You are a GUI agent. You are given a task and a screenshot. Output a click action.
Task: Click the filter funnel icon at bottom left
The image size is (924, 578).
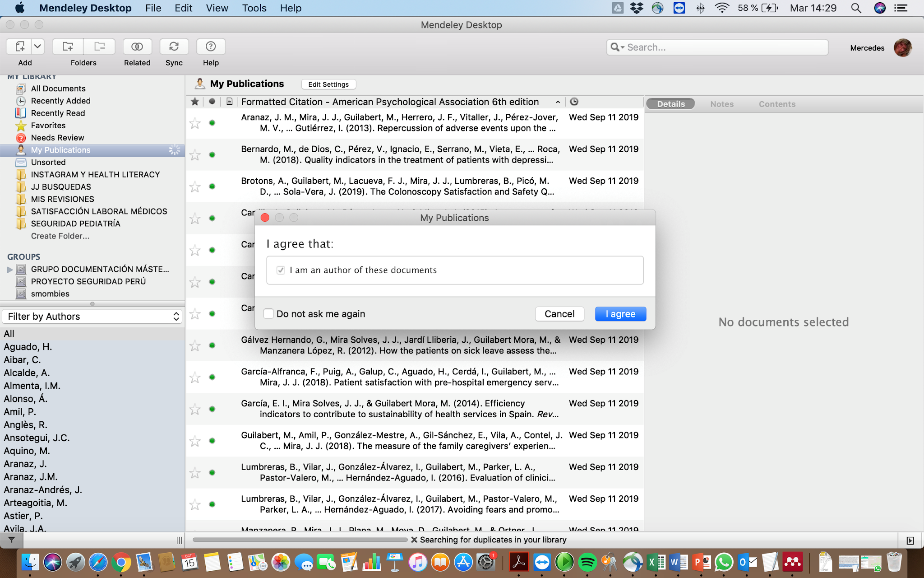pyautogui.click(x=11, y=540)
